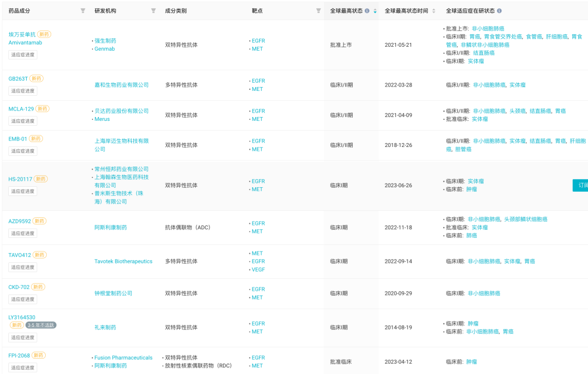Select the date 2021-05-21
This screenshot has width=588, height=374.
[398, 45]
